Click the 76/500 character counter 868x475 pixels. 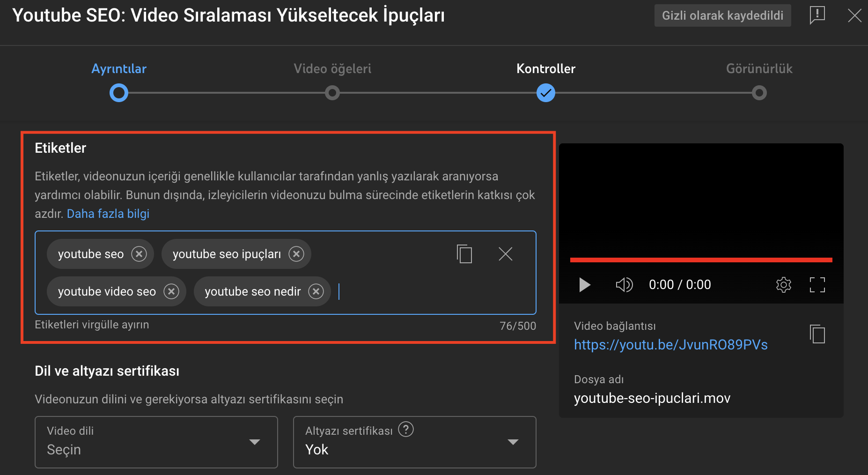518,326
